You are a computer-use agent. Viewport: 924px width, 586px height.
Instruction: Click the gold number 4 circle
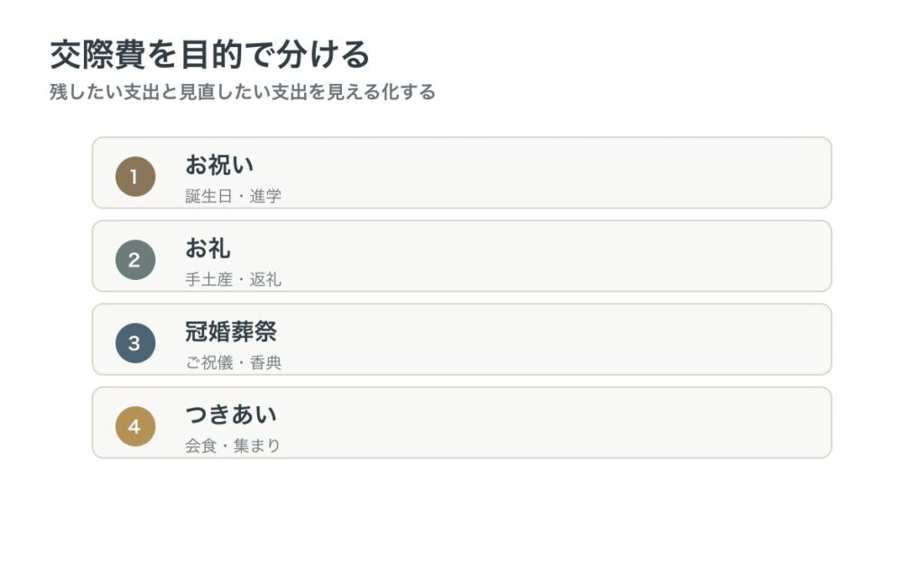pyautogui.click(x=135, y=426)
